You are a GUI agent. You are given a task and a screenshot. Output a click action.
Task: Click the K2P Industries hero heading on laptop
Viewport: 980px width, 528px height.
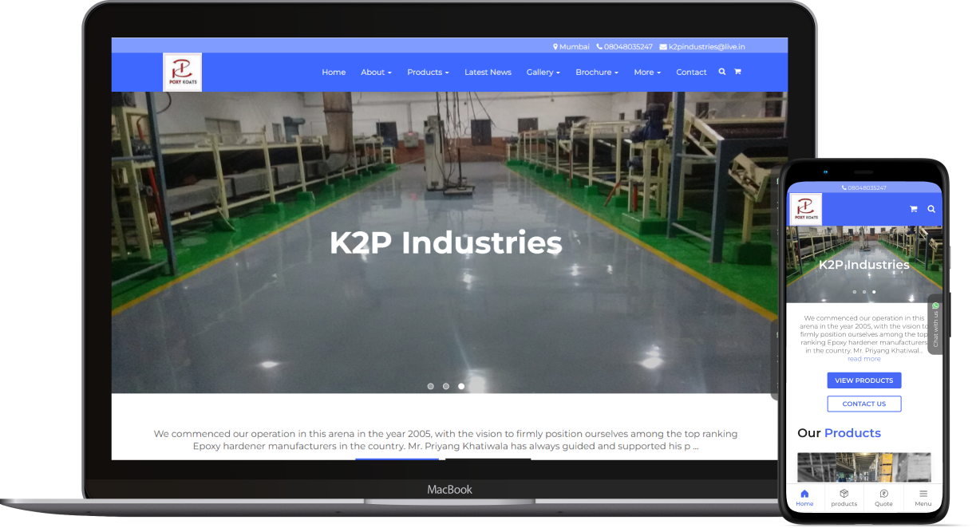click(446, 243)
